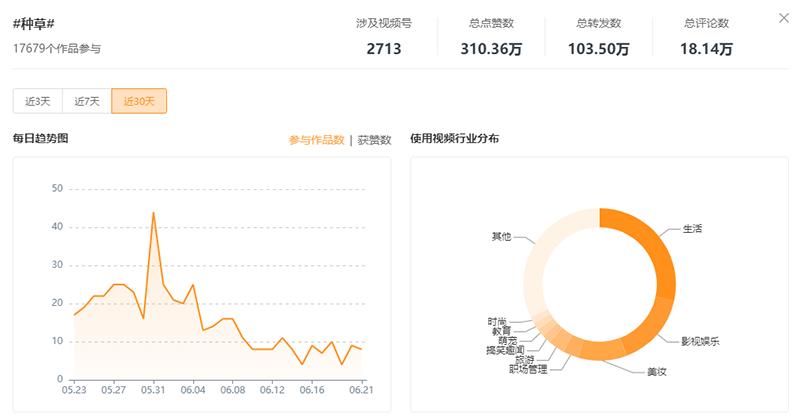The image size is (800, 418).
Task: Click the 其他 label on donut chart
Action: pyautogui.click(x=500, y=237)
